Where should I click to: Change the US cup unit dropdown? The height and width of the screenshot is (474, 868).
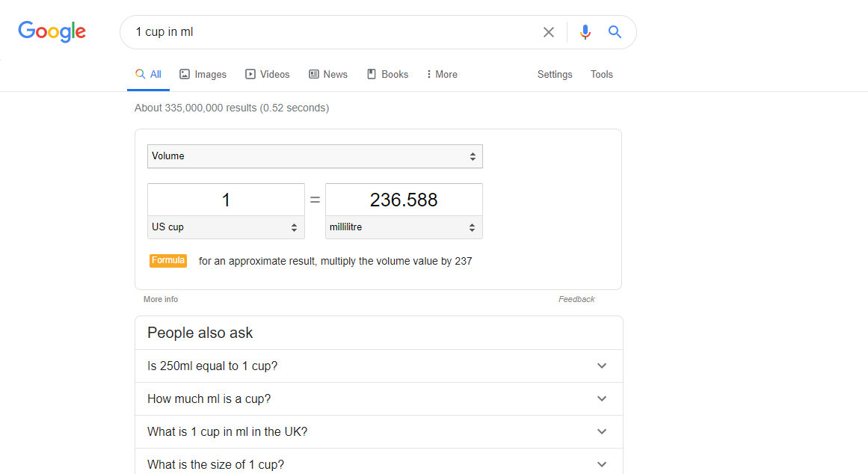(x=226, y=227)
